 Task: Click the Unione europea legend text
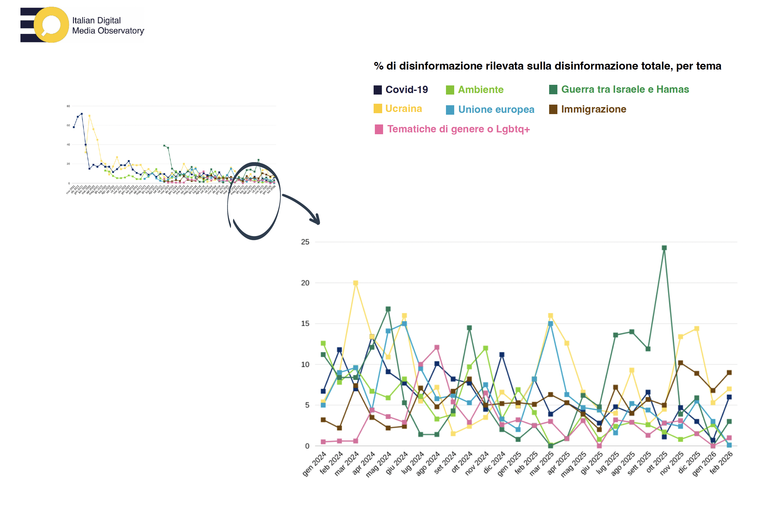(x=496, y=109)
